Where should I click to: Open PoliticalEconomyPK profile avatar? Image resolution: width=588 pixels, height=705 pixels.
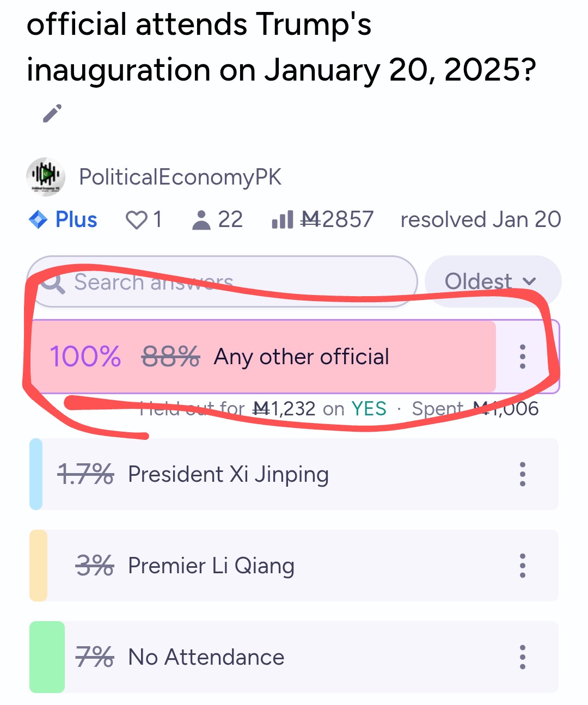(46, 176)
